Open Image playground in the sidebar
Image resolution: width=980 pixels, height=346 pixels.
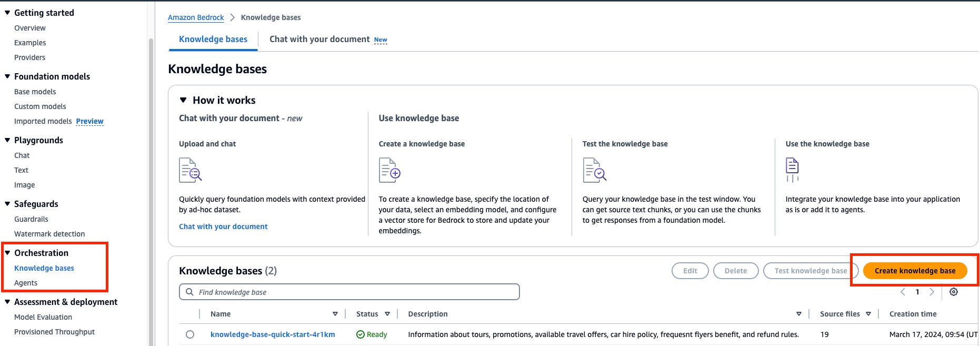pos(25,185)
